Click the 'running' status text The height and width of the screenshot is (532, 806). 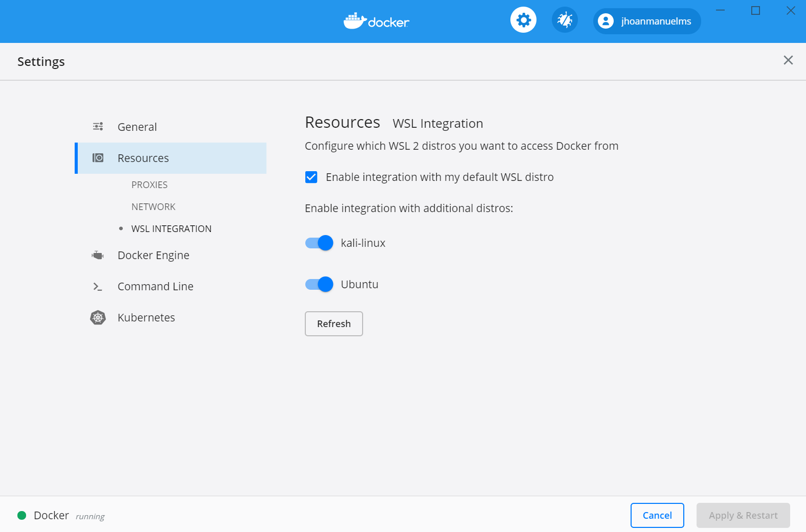click(90, 516)
